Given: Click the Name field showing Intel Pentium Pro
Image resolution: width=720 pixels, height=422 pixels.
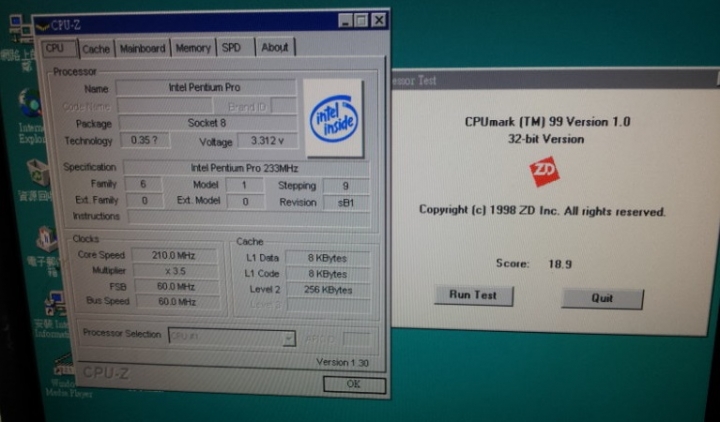Looking at the screenshot, I should (x=206, y=87).
